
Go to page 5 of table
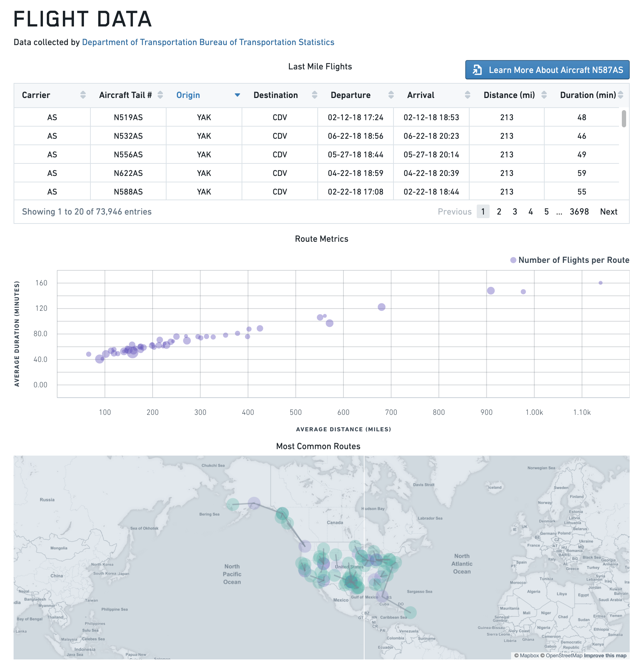click(x=546, y=212)
